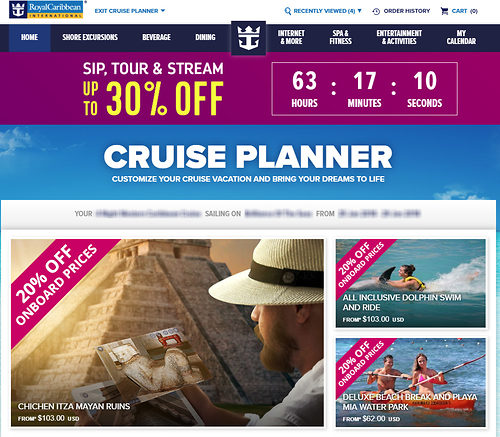
Task: View My Calendar
Action: pyautogui.click(x=461, y=37)
